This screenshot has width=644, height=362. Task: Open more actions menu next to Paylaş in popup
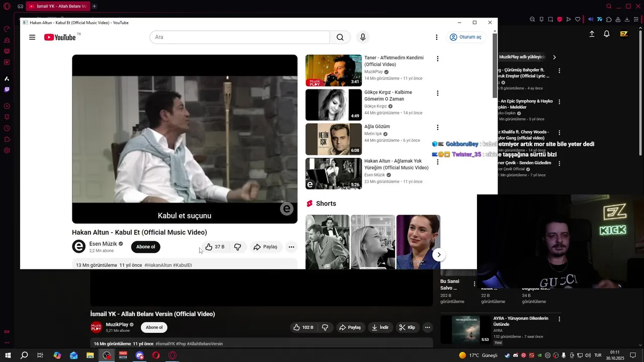291,247
